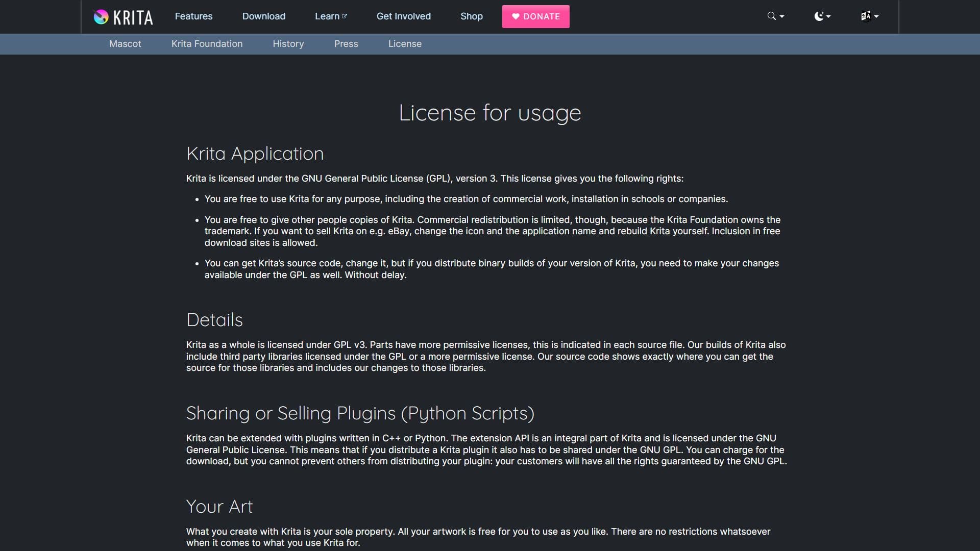980x551 pixels.
Task: Click the sentence 'Krita is licensed under the GNU'
Action: coord(434,179)
